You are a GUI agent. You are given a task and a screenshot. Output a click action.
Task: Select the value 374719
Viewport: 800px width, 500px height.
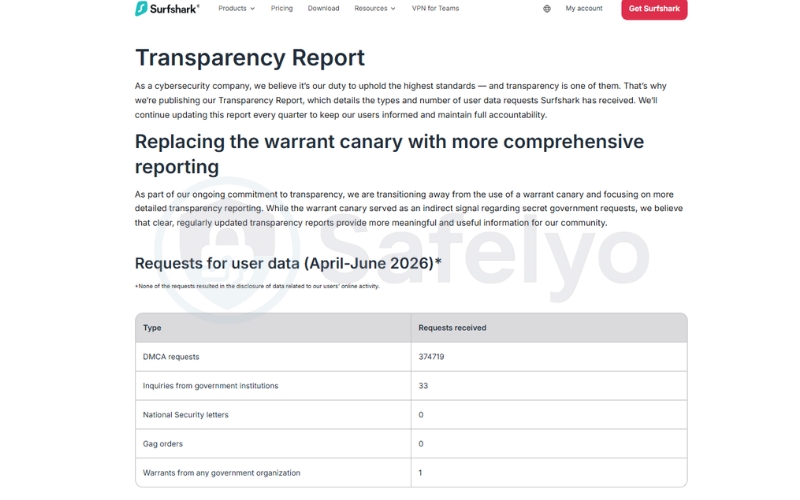coord(431,357)
